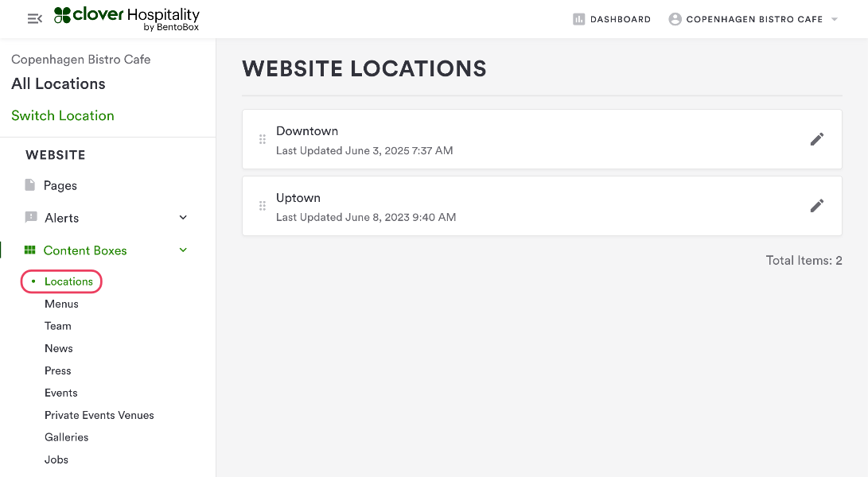Image resolution: width=868 pixels, height=477 pixels.
Task: Collapse the Content Boxes chevron
Action: point(183,250)
